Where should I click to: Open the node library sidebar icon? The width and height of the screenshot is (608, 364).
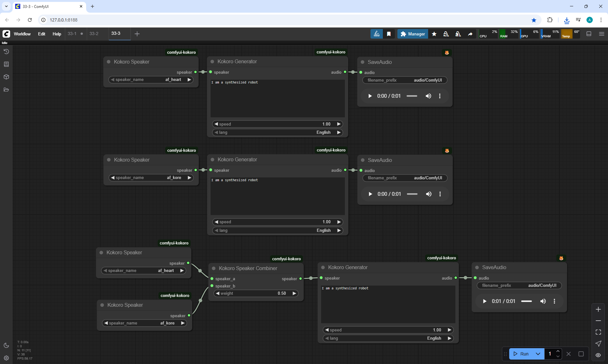point(6,64)
